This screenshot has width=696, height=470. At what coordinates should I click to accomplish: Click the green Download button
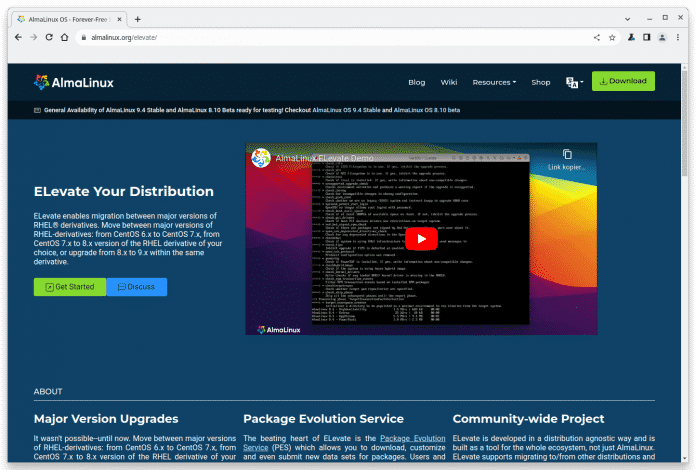[623, 81]
